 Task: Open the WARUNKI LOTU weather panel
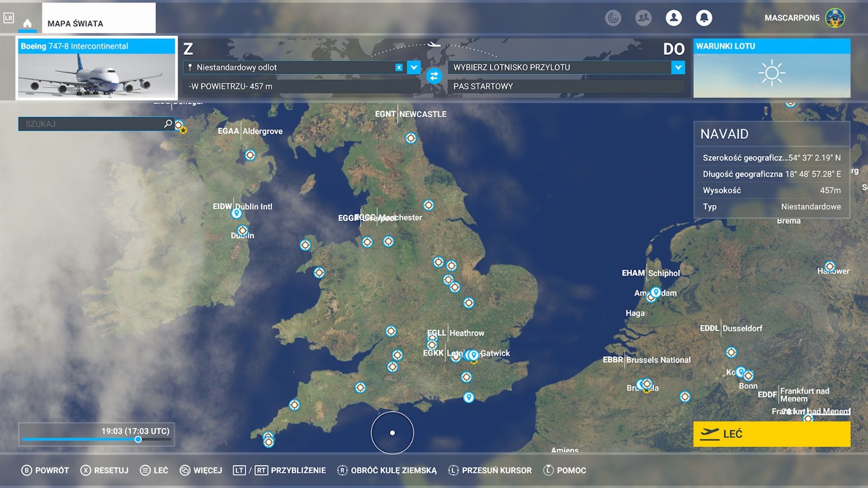pos(771,68)
